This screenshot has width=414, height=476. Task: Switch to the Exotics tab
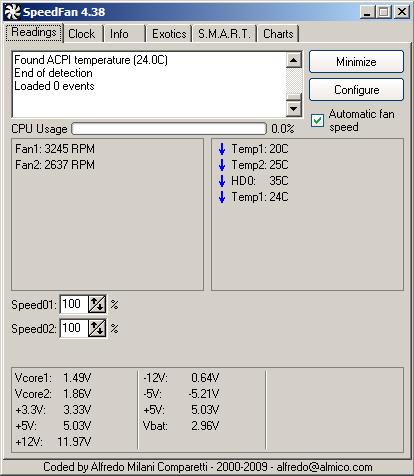coord(169,34)
